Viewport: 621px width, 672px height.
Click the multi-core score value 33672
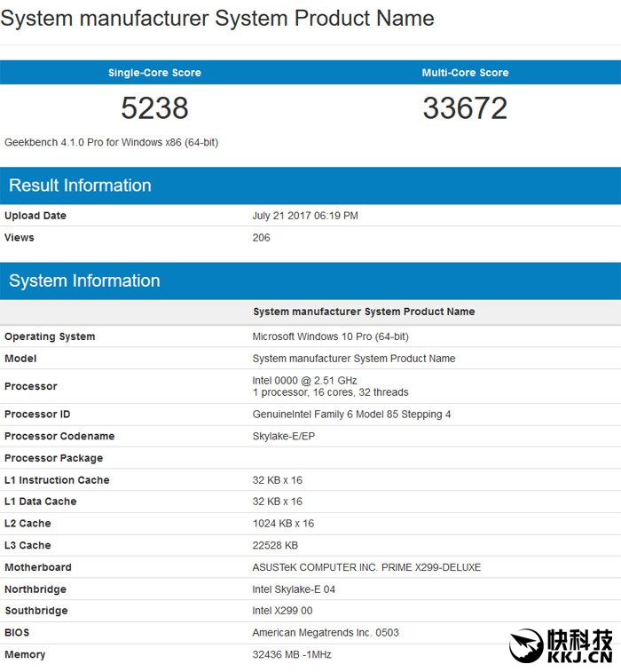pyautogui.click(x=465, y=108)
